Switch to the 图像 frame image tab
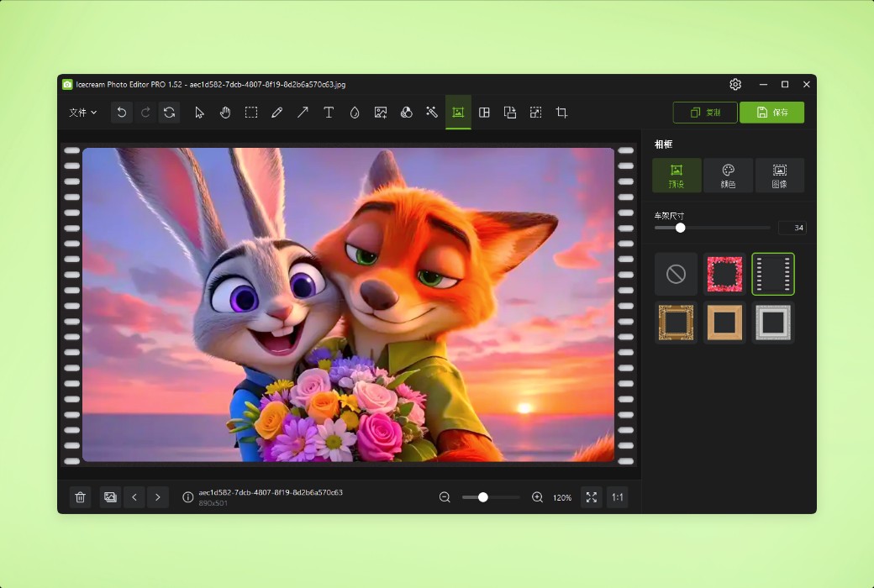This screenshot has height=588, width=874. coord(780,176)
